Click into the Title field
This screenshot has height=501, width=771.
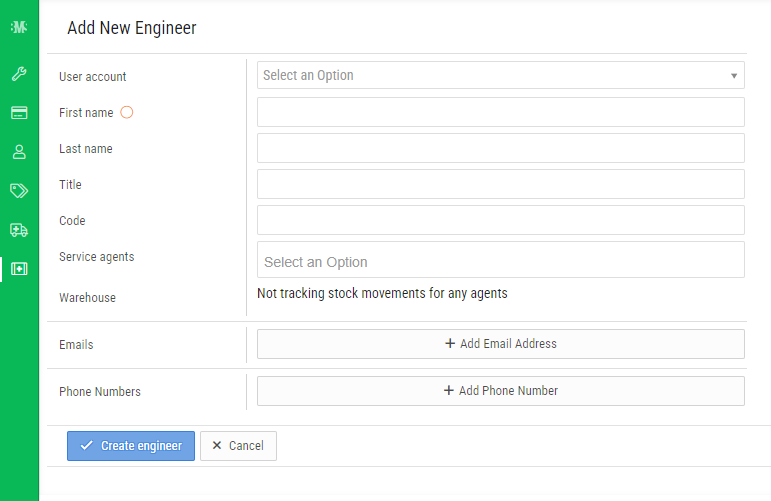click(500, 184)
